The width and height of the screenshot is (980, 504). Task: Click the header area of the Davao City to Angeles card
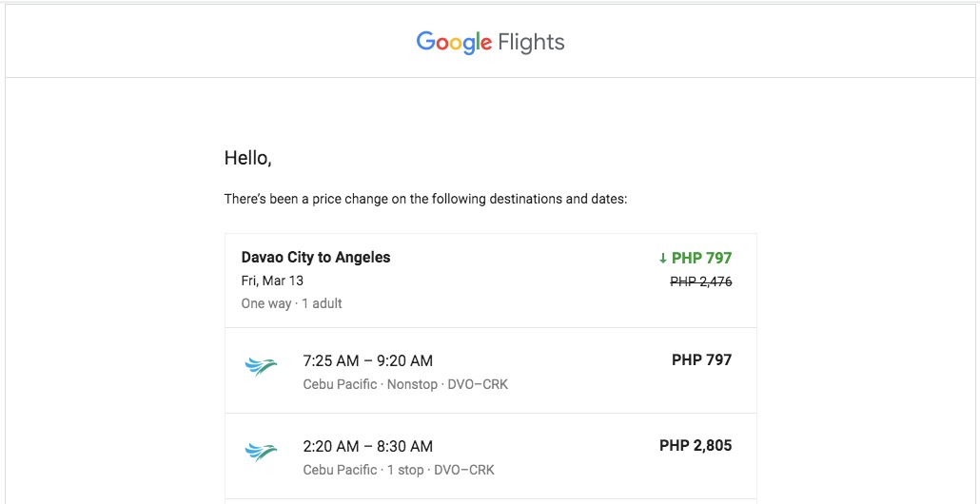pos(491,281)
